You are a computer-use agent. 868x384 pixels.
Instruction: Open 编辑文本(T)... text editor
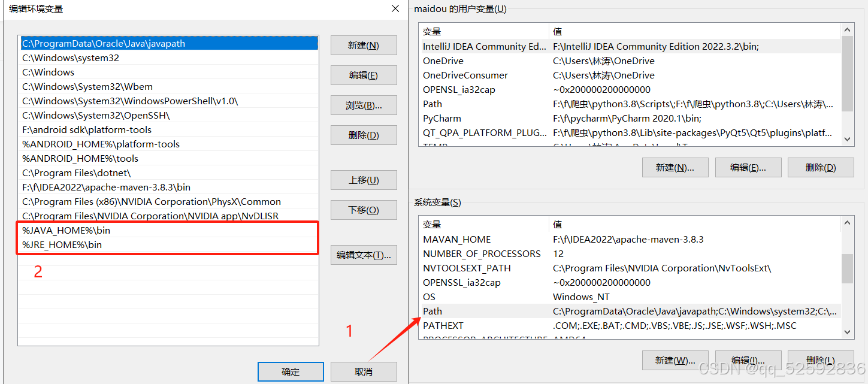click(x=363, y=255)
